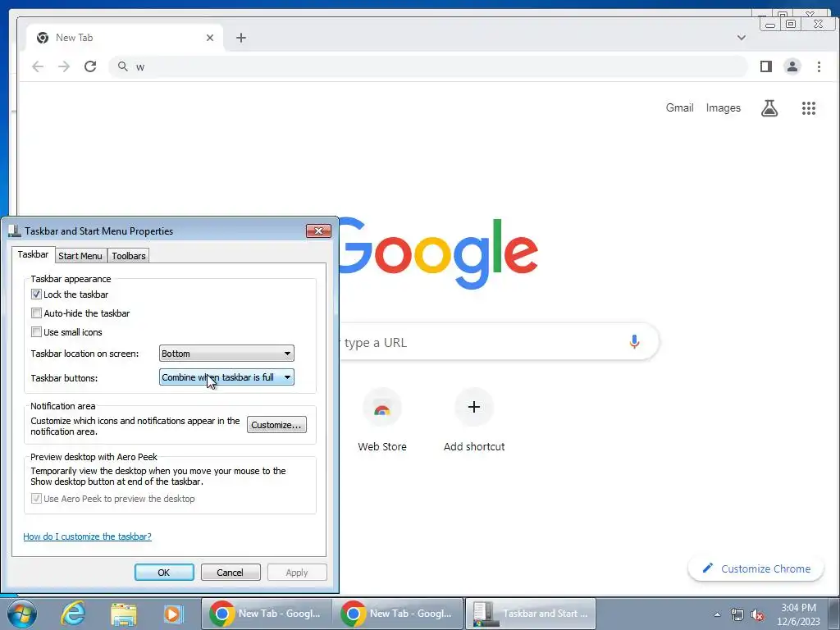This screenshot has height=630, width=840.
Task: Click the network tray icon
Action: click(737, 614)
